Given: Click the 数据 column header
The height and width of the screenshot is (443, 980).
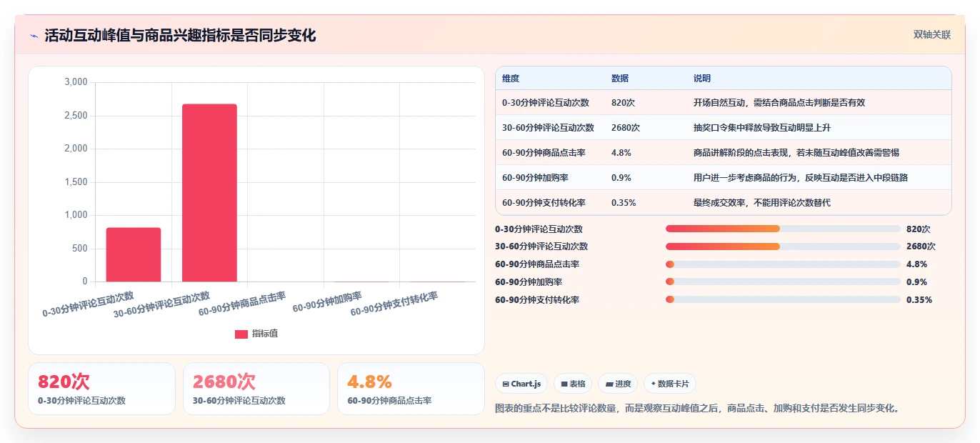Looking at the screenshot, I should pyautogui.click(x=620, y=79).
